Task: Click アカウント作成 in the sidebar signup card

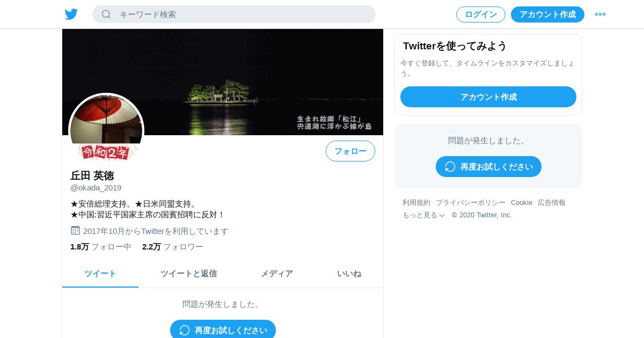Action: 488,97
